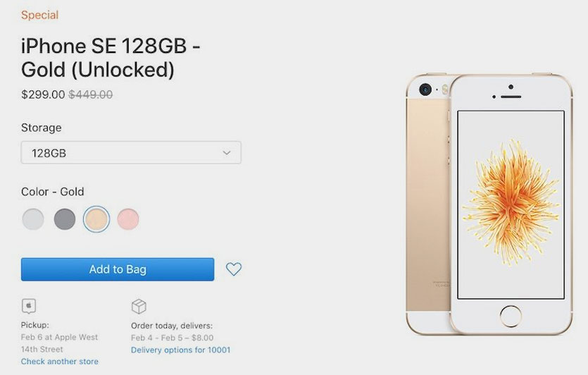588x375 pixels.
Task: Click the gold iPhone SE product image
Action: (489, 204)
